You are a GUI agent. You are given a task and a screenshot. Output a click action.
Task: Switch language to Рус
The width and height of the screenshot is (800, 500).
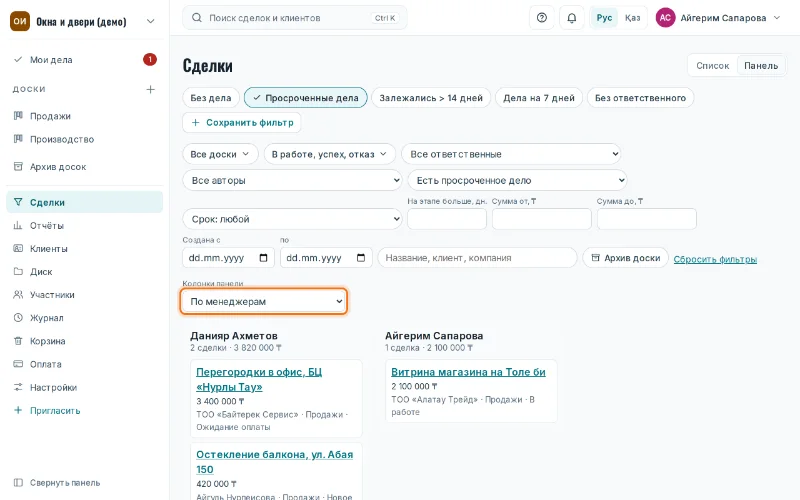pyautogui.click(x=604, y=18)
